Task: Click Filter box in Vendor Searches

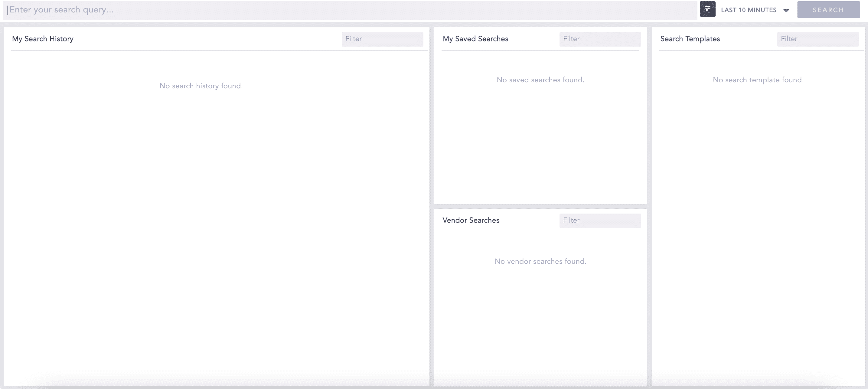Action: pyautogui.click(x=600, y=221)
